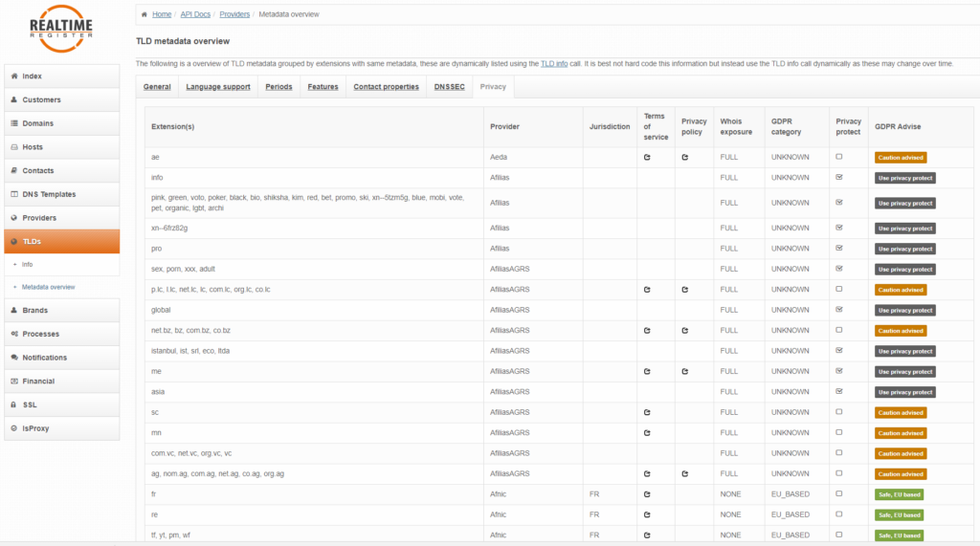The width and height of the screenshot is (980, 546).
Task: Click the Financial sidebar money icon
Action: point(14,382)
